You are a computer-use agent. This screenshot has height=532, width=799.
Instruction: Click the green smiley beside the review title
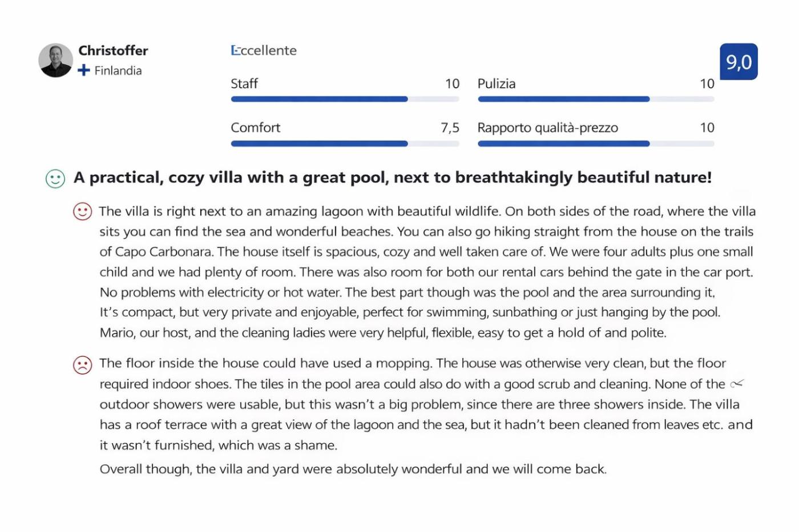[55, 178]
